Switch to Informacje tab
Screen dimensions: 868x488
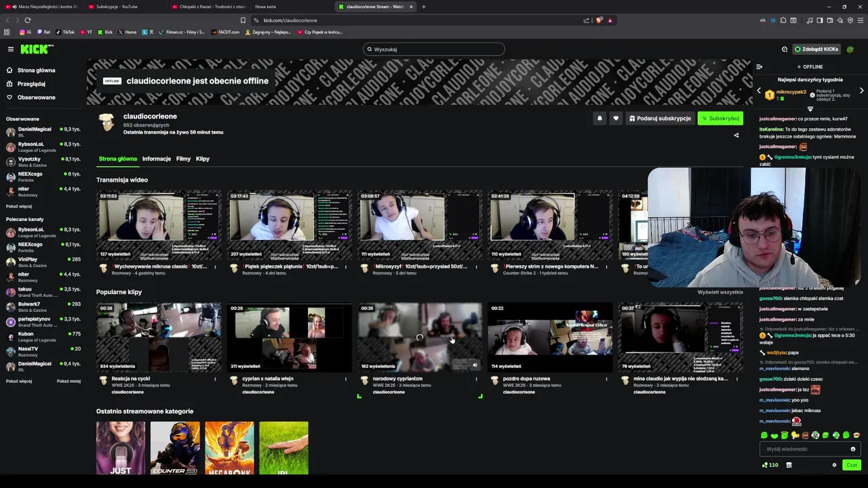[x=157, y=159]
